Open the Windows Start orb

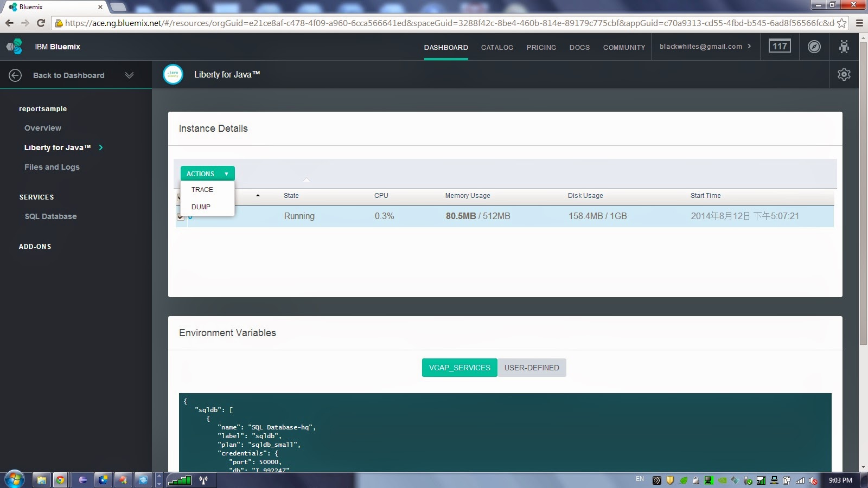15,480
